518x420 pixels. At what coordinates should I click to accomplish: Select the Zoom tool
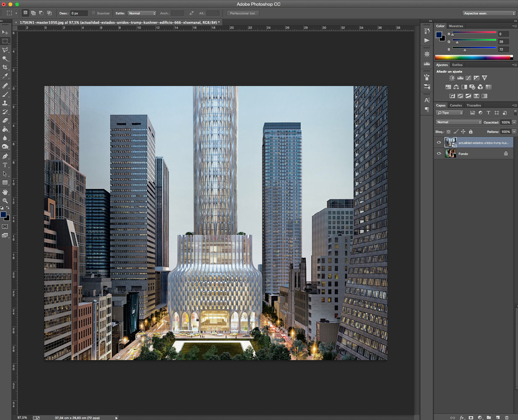tap(5, 201)
